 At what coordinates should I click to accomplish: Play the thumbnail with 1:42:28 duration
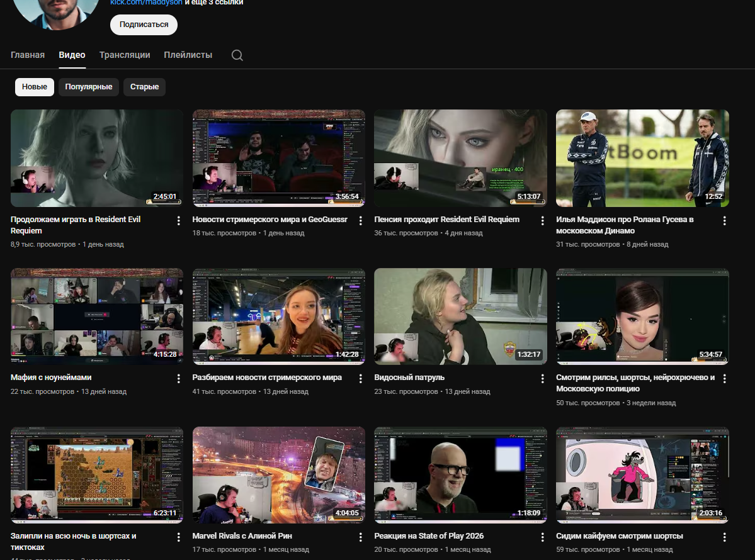[279, 316]
